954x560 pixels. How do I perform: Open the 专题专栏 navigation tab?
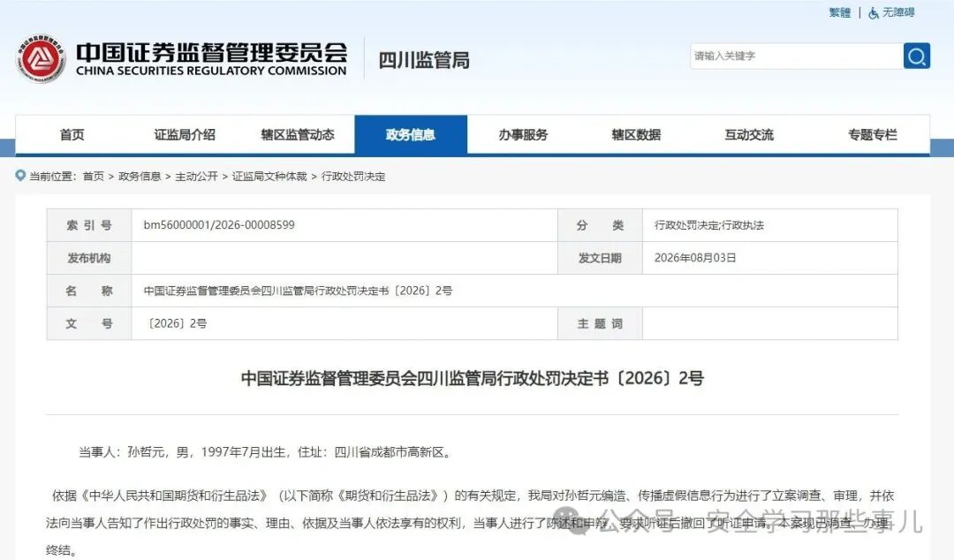point(873,134)
